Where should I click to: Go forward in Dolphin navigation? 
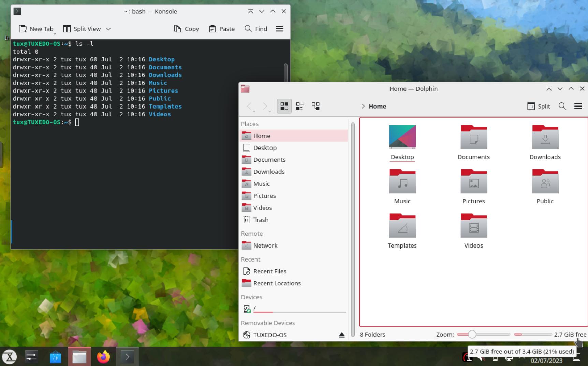click(266, 106)
